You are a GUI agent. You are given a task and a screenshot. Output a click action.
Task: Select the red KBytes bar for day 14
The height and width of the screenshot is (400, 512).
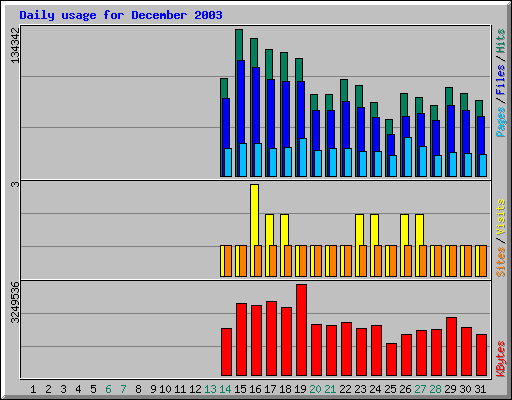tap(226, 352)
